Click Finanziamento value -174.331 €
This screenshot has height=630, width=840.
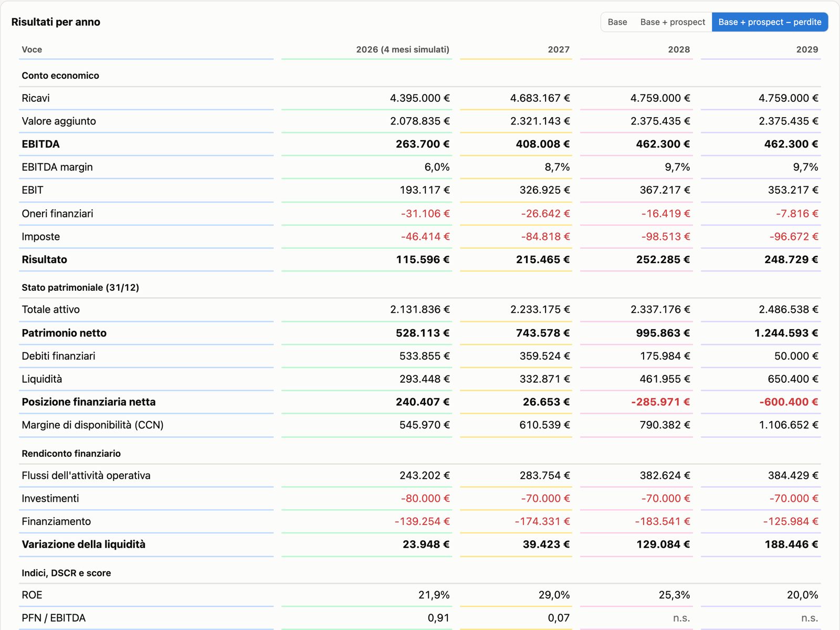pos(542,522)
